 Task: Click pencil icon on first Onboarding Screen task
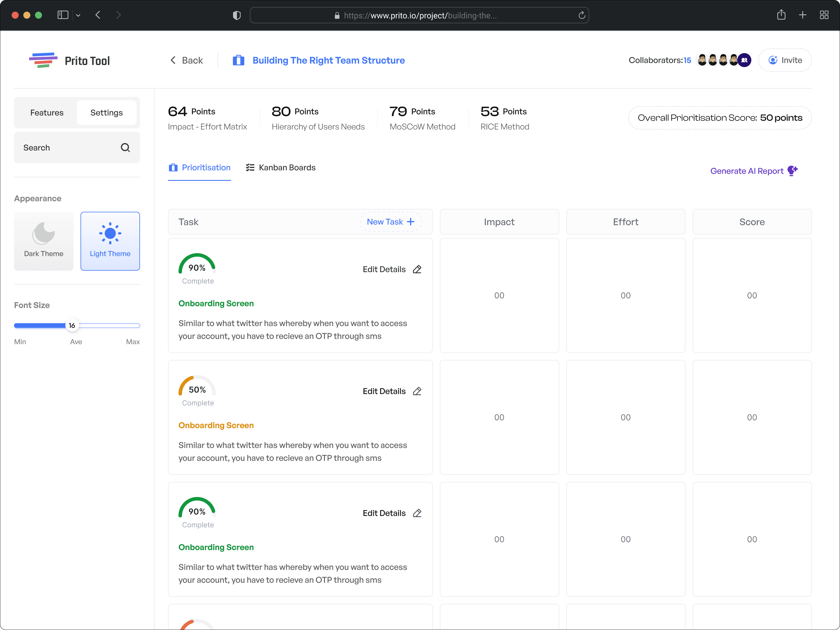pyautogui.click(x=417, y=269)
